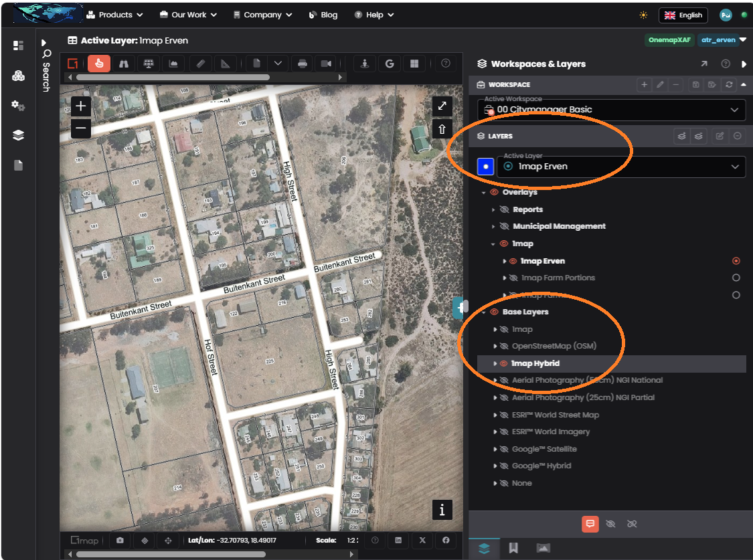Screen dimensions: 753x560
Task: Take a map snapshot with camera icon
Action: pyautogui.click(x=120, y=541)
